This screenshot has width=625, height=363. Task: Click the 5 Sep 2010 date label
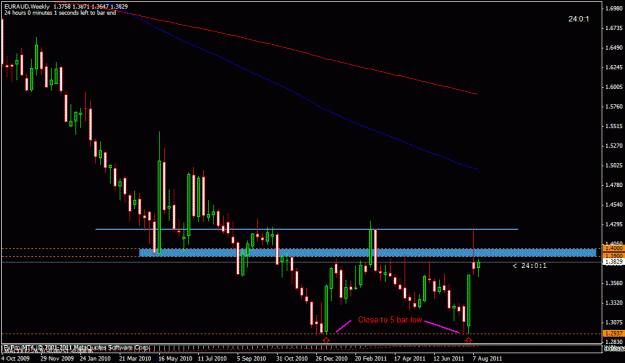(251, 358)
